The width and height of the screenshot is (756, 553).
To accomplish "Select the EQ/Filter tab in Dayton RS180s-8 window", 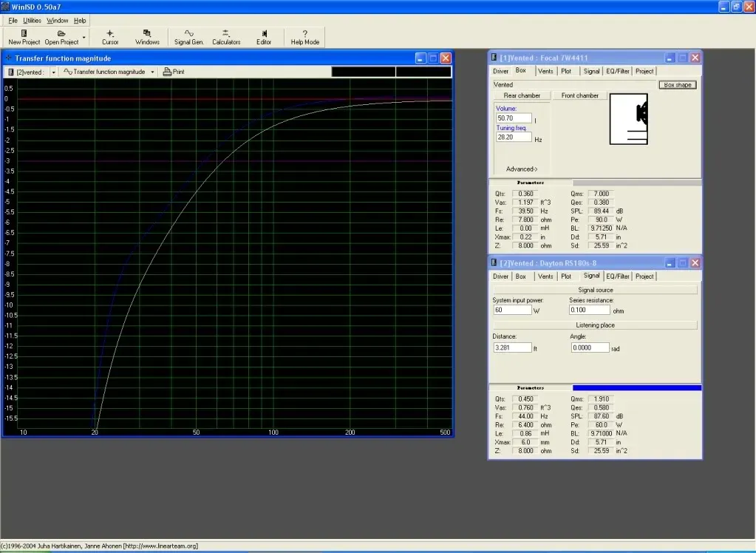I will coord(618,276).
